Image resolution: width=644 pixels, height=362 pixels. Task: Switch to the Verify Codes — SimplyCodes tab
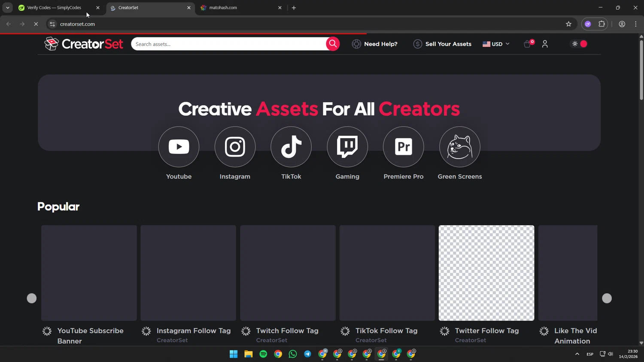coord(54,8)
